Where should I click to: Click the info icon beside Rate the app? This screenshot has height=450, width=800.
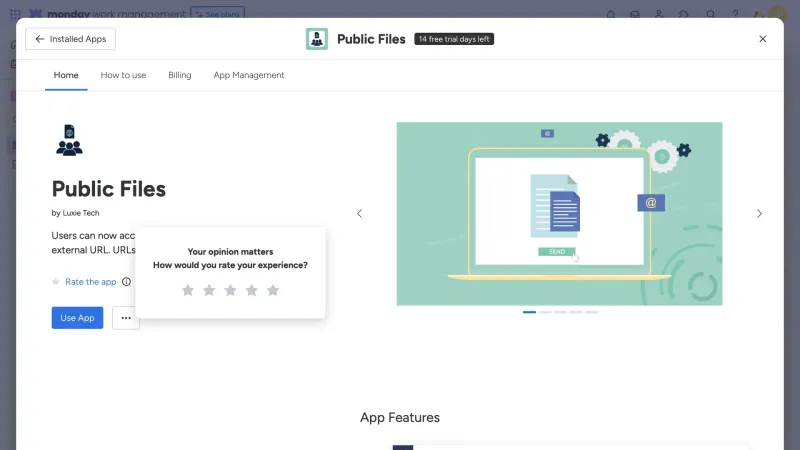[x=126, y=282]
